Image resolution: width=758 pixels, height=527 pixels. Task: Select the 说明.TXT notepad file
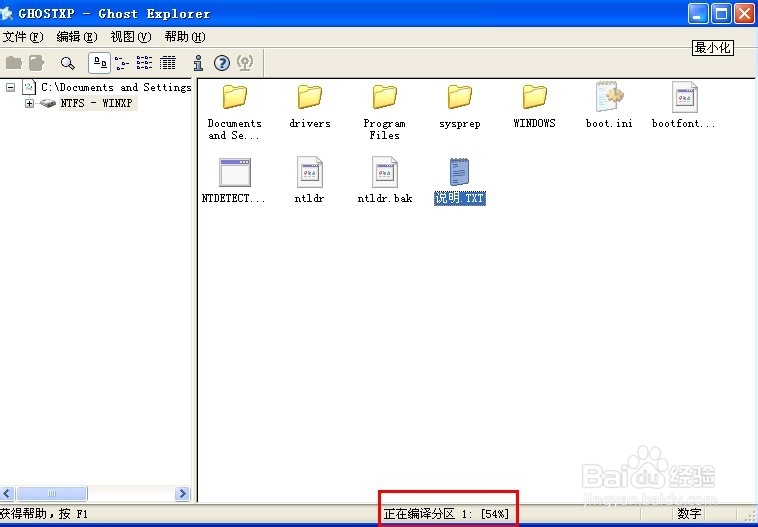[460, 181]
